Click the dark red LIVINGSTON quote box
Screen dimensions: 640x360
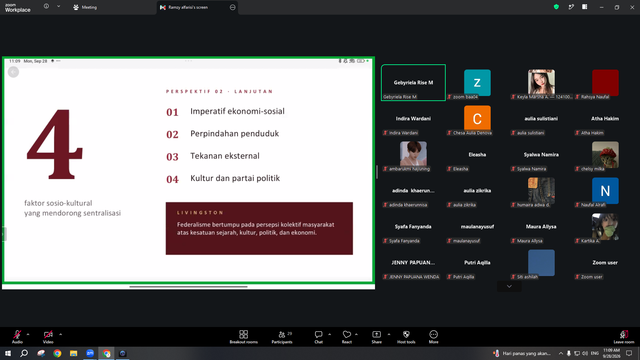259,228
